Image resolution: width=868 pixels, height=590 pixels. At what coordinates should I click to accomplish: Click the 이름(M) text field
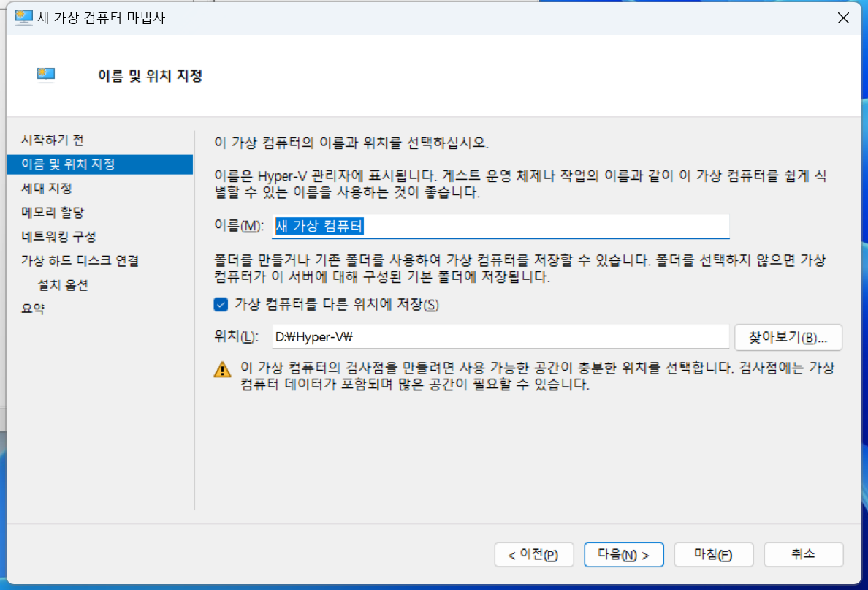point(500,227)
